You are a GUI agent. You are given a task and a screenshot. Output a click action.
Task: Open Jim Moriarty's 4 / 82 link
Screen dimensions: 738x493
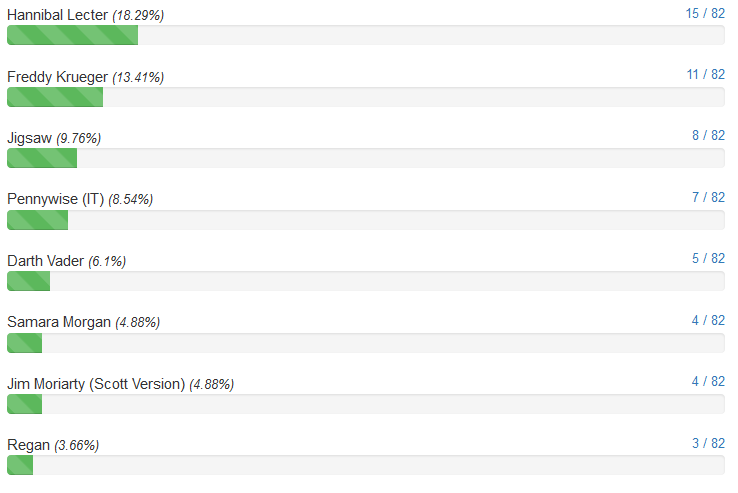point(708,381)
